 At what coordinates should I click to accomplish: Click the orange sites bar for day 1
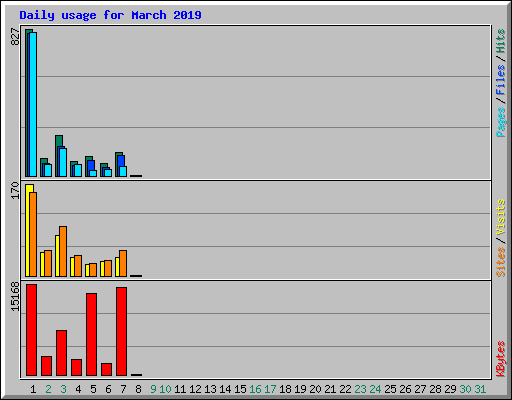coord(33,234)
